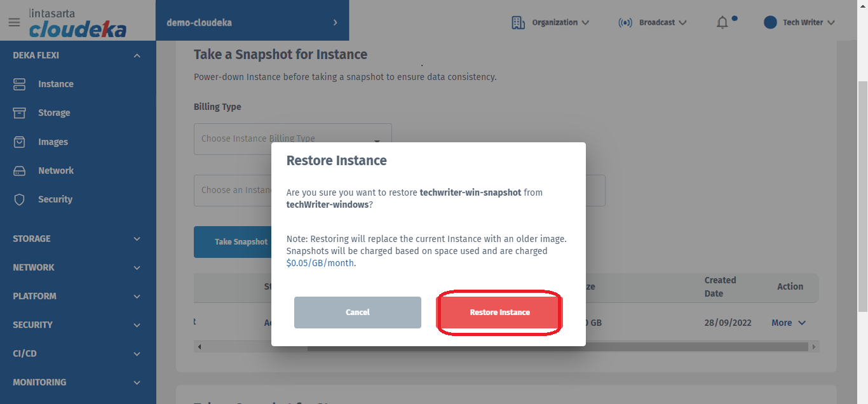Collapse the DEKA FLEXI section

137,56
